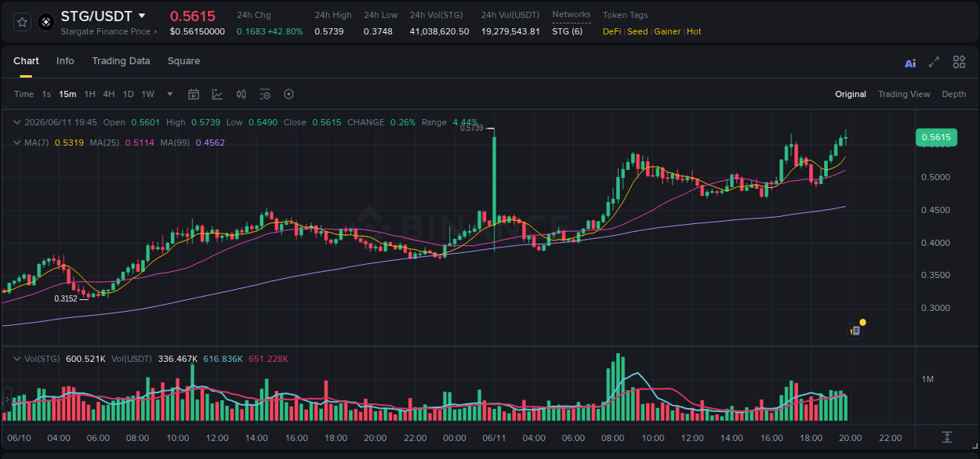Click the Stargate token logo icon
980x459 pixels.
(x=46, y=22)
